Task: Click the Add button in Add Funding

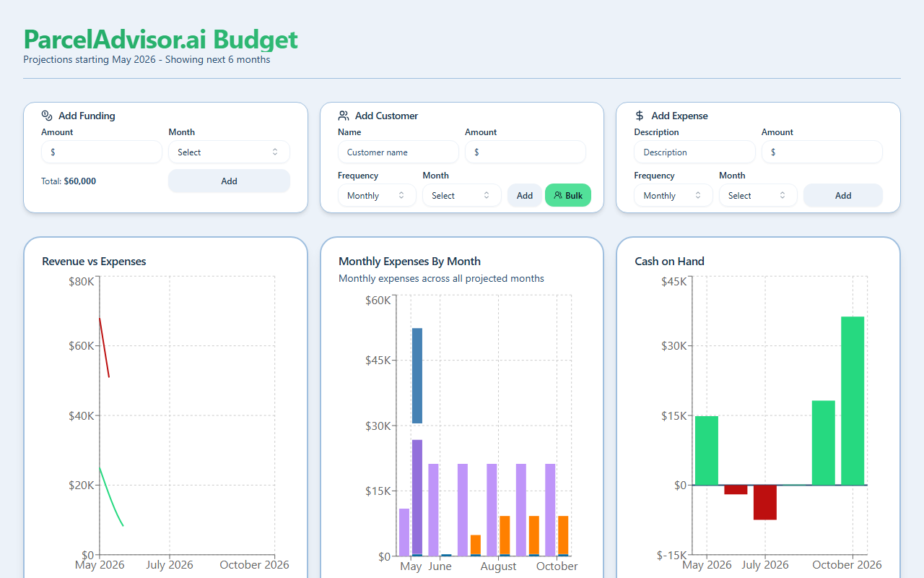Action: [x=229, y=181]
